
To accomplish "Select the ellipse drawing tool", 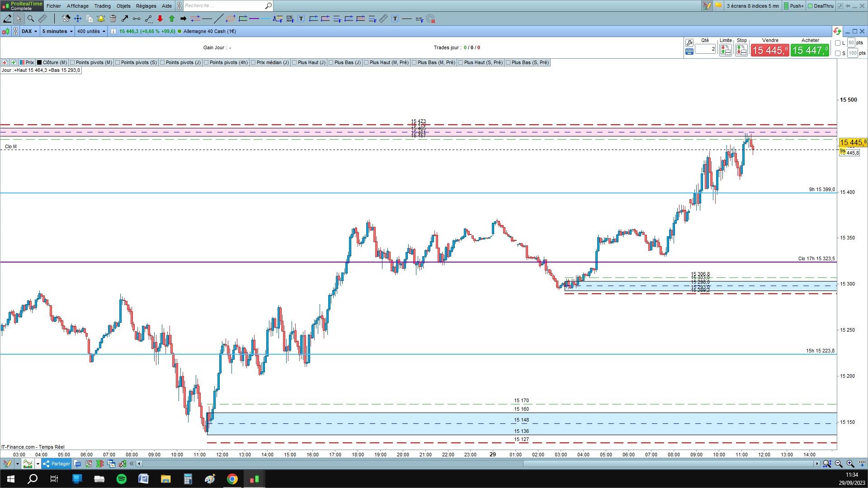I will (x=230, y=19).
